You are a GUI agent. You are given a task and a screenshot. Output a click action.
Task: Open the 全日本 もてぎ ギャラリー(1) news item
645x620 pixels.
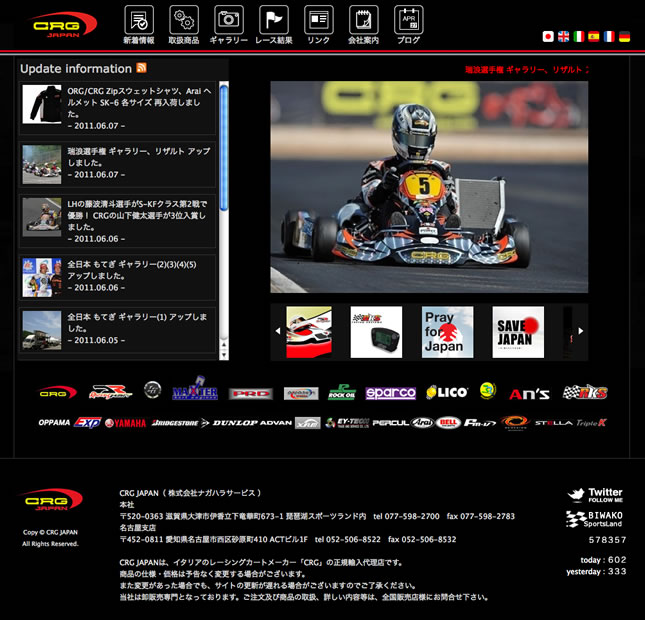coord(118,330)
